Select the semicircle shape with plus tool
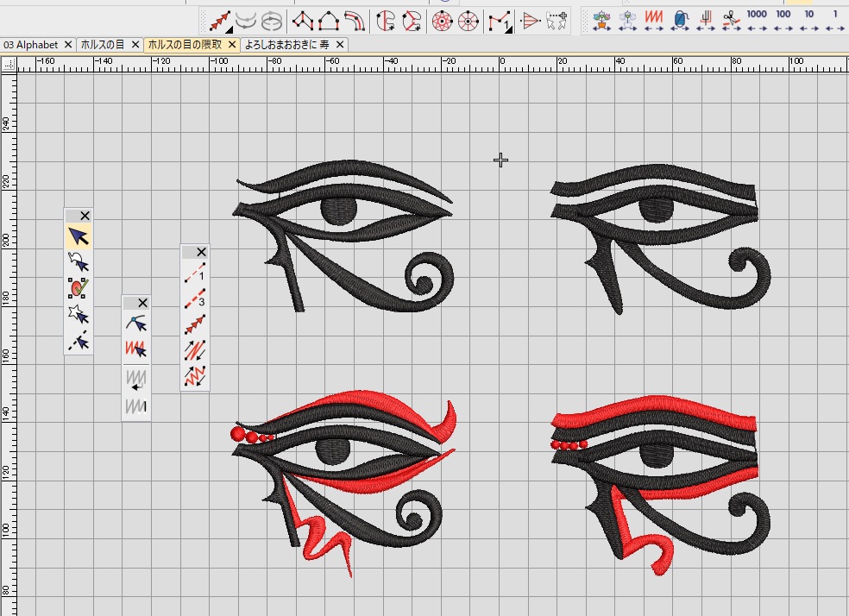The width and height of the screenshot is (849, 616). [x=386, y=21]
